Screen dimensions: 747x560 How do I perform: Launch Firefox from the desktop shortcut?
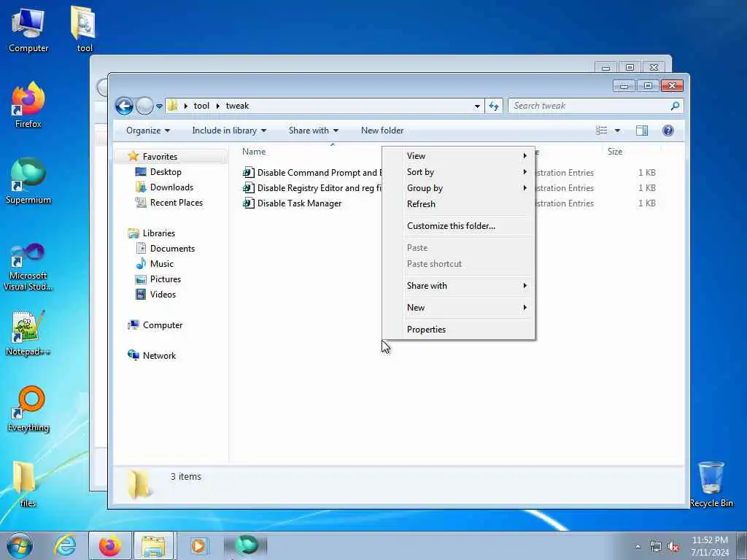tap(28, 105)
